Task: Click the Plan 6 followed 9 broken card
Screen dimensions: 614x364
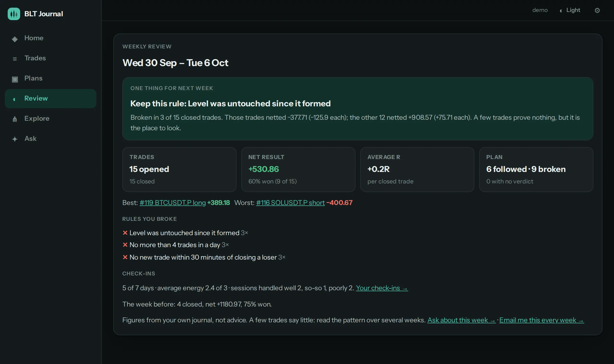Action: (x=536, y=170)
